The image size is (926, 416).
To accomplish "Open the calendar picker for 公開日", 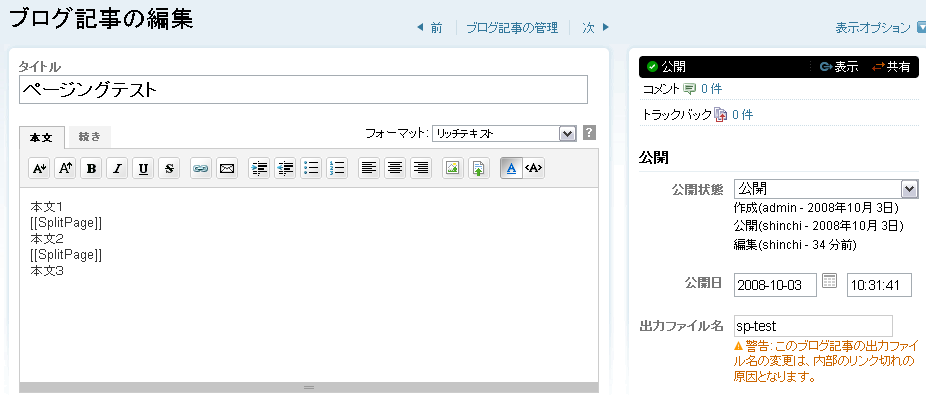I will pos(829,282).
